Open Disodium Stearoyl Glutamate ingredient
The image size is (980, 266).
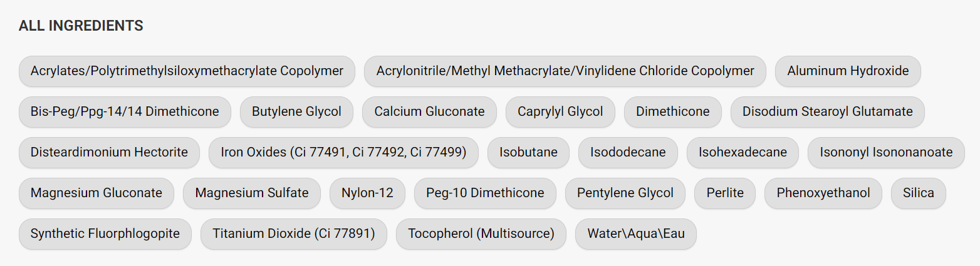click(828, 111)
